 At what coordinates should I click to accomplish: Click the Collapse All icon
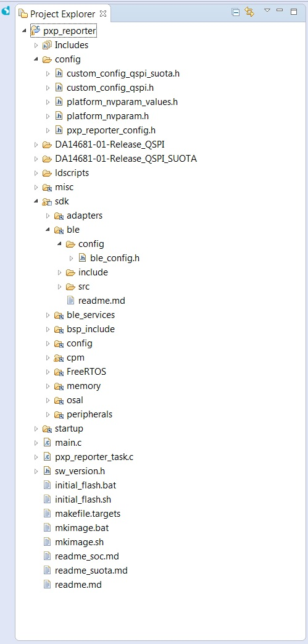click(x=236, y=12)
